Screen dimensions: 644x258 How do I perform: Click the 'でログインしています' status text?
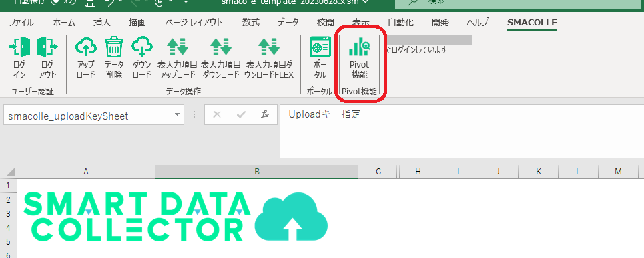[416, 49]
